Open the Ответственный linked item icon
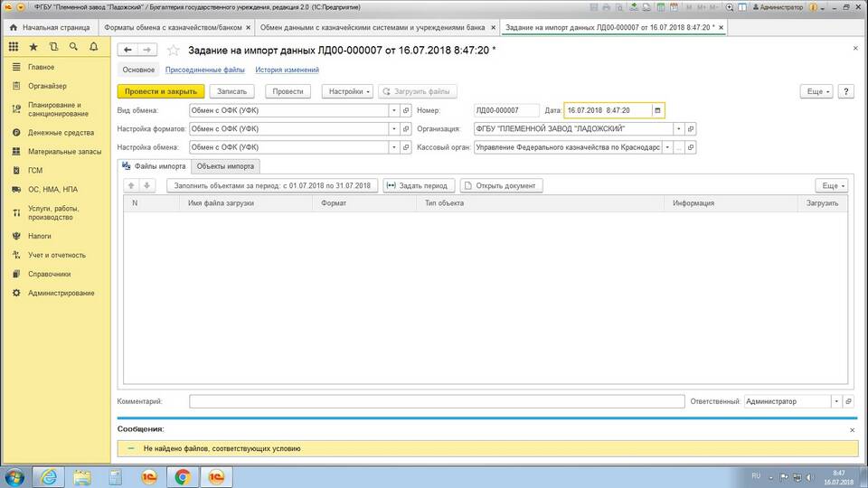 848,401
